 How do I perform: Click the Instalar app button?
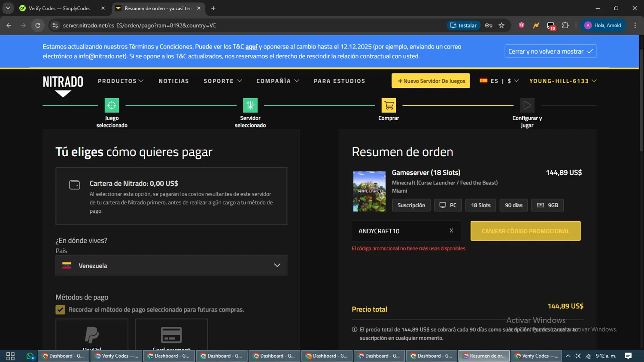click(463, 25)
